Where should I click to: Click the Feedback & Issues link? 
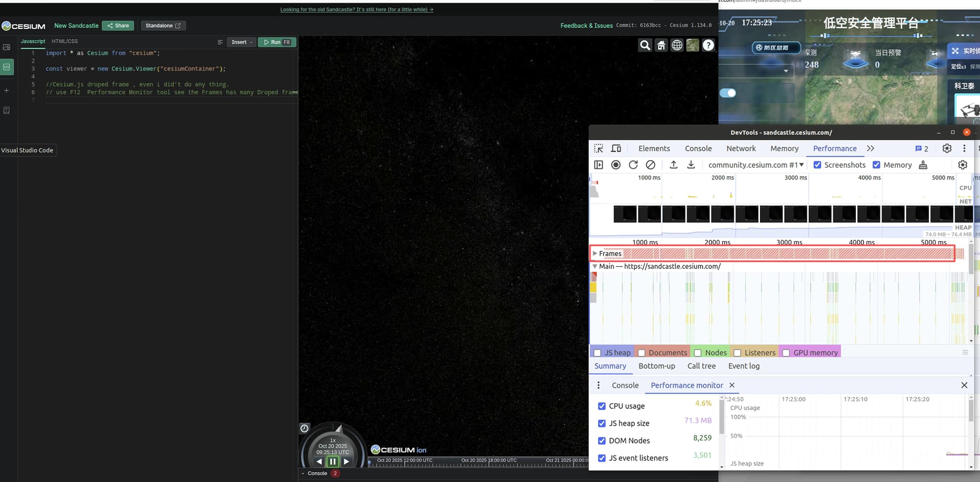[x=586, y=26]
